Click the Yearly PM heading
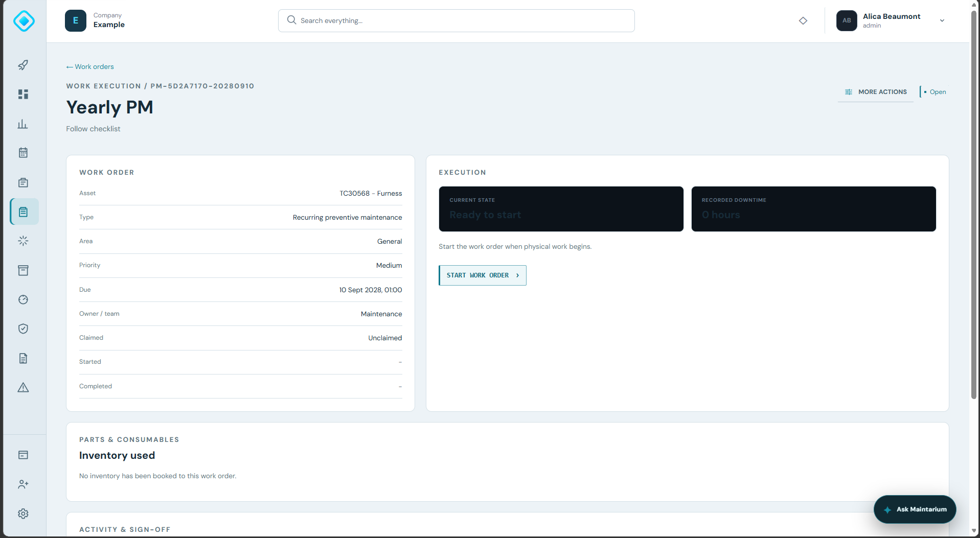980x538 pixels. (x=109, y=107)
